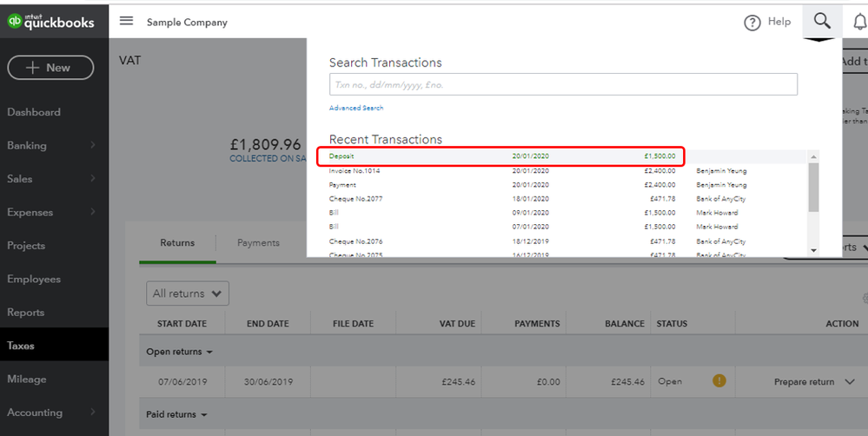Open Banking in the sidebar
Viewport: 868px width, 436px height.
coord(27,146)
